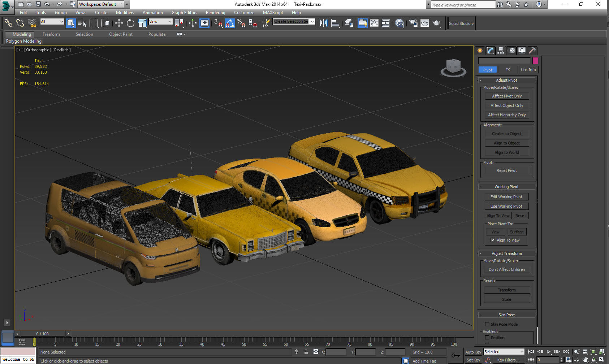The width and height of the screenshot is (609, 364).
Task: Click the Affect Pivot Only button
Action: (x=507, y=96)
